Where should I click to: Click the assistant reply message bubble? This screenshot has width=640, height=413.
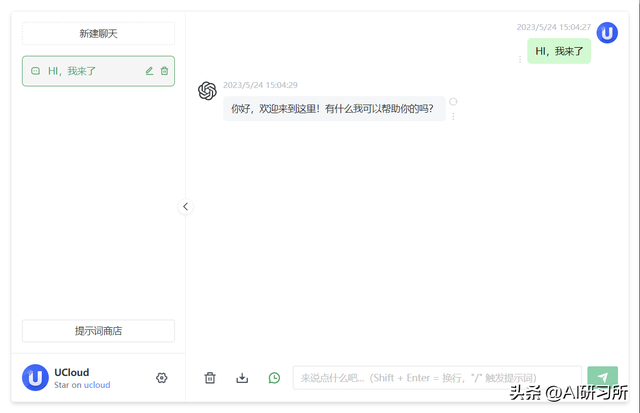click(334, 109)
